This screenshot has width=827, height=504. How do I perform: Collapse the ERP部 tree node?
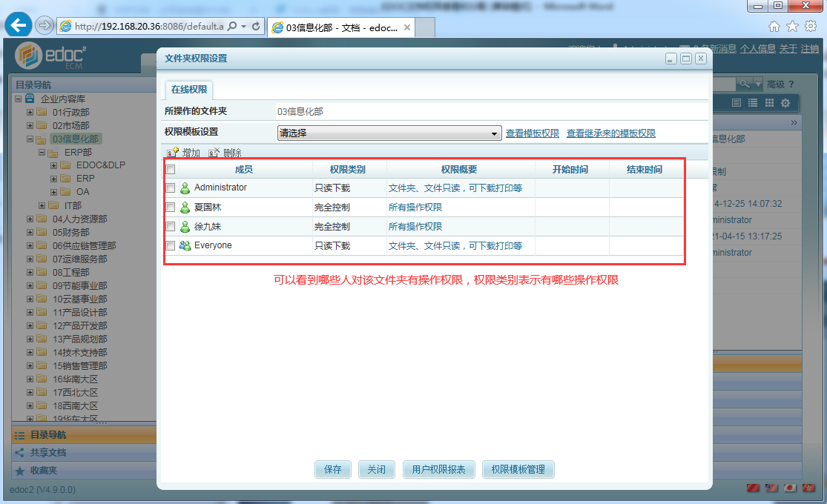pos(42,153)
